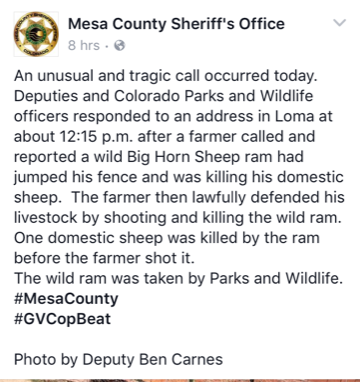The width and height of the screenshot is (360, 382).
Task: Open the post via the 8 hrs timestamp
Action: coord(84,45)
